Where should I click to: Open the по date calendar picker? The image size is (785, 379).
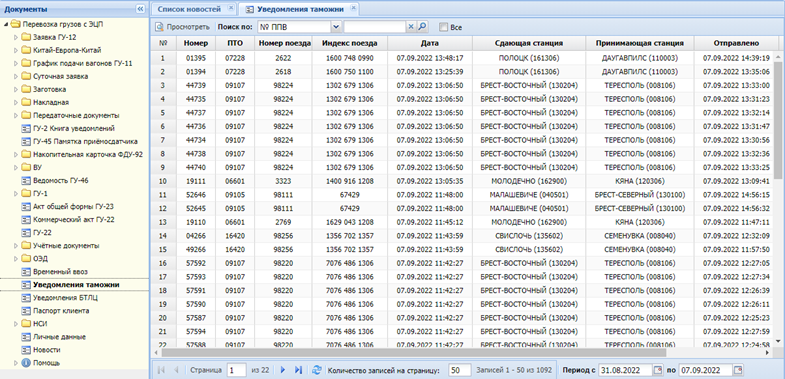click(738, 370)
